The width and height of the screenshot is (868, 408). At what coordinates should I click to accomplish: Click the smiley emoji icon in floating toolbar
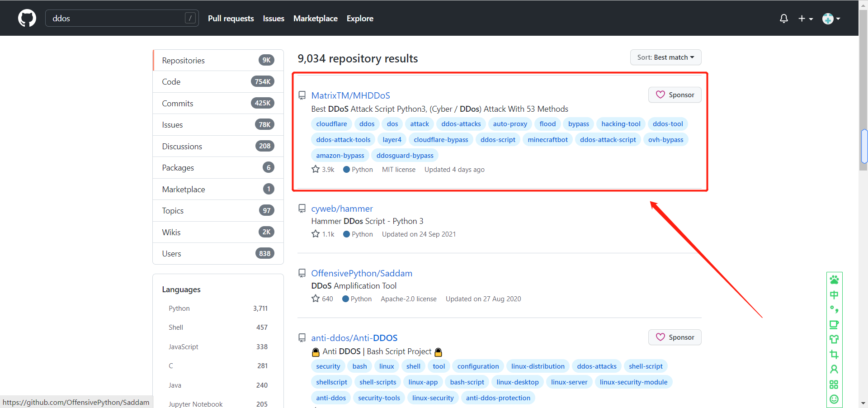834,399
